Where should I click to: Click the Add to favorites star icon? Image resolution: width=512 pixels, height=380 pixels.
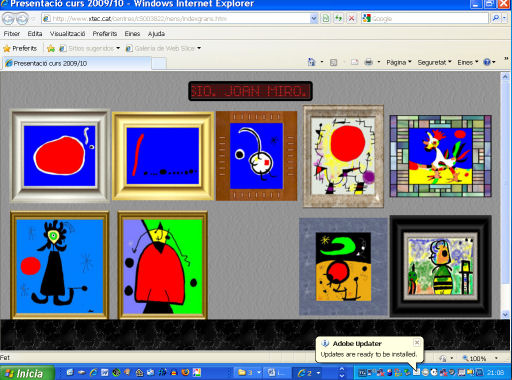click(51, 49)
